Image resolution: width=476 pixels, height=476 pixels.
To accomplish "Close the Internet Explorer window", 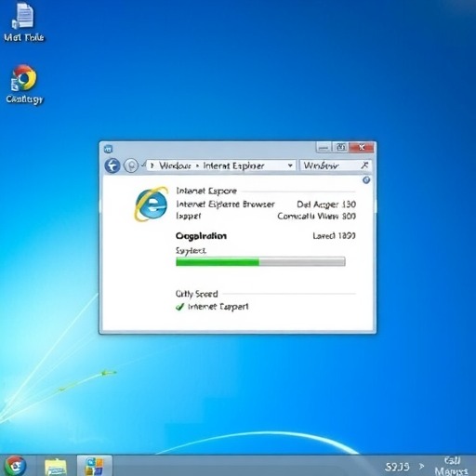I will [362, 147].
